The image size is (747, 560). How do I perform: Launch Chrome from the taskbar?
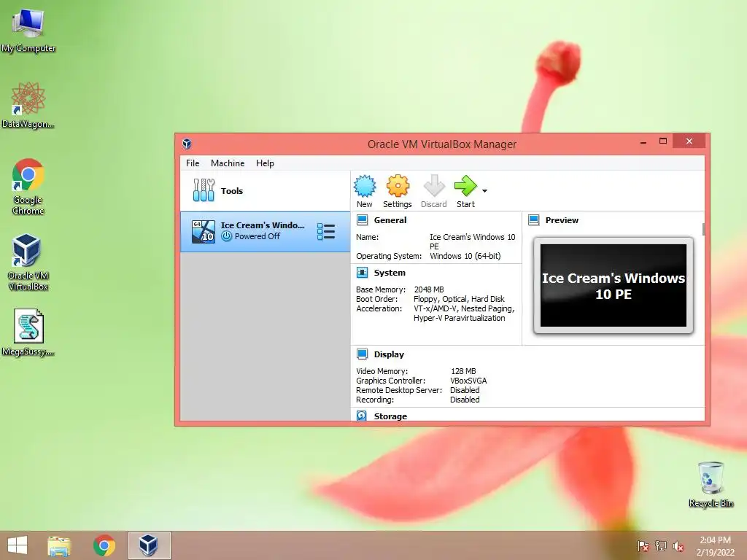pos(104,545)
